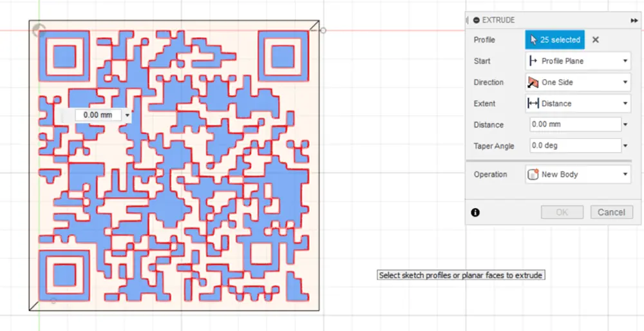
Task: Click the top-left QR finder pattern center square
Action: [64, 57]
